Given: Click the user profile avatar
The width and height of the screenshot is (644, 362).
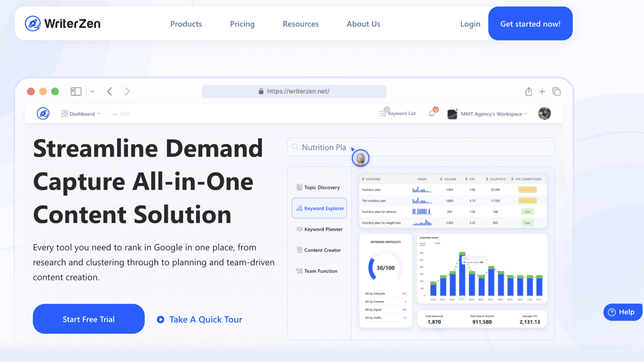Looking at the screenshot, I should 544,114.
